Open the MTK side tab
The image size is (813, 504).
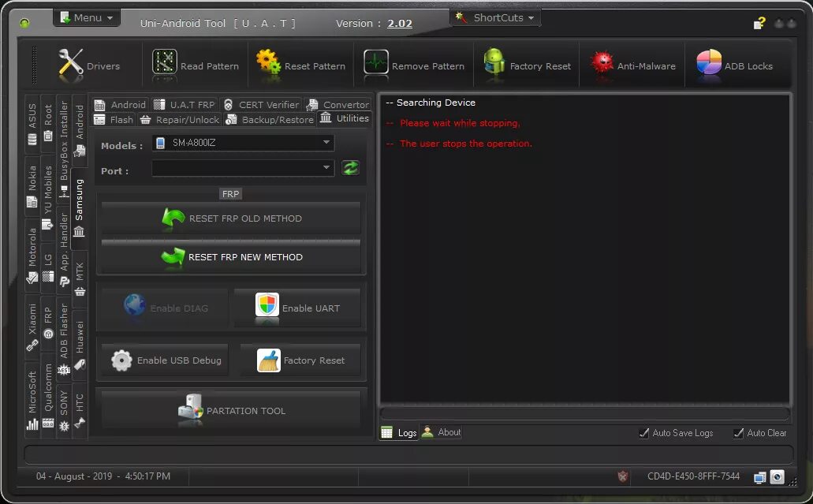[80, 278]
